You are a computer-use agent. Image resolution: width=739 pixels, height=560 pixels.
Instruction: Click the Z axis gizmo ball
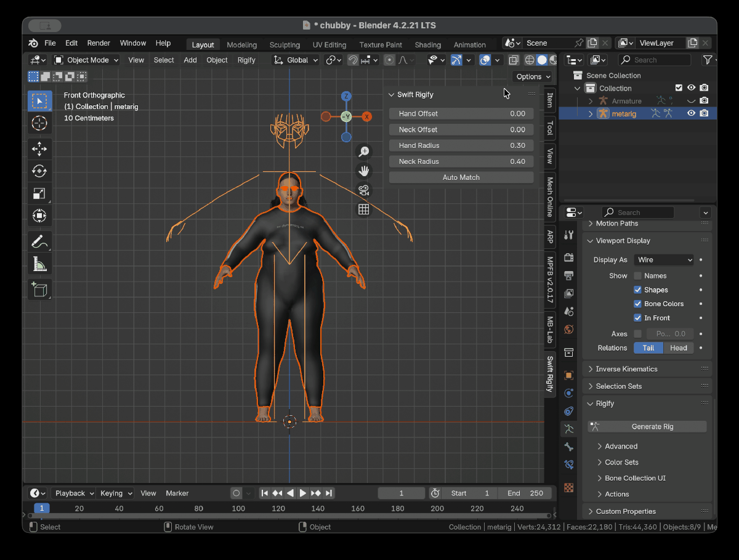347,96
